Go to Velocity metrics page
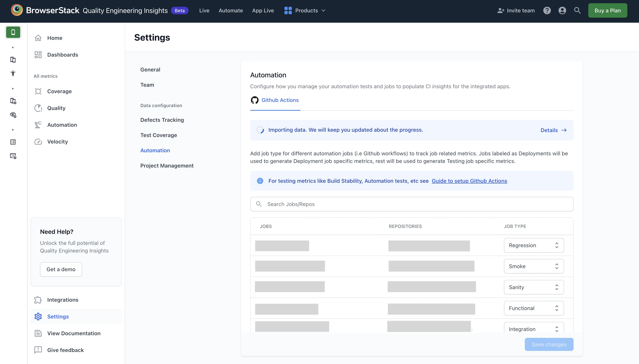 tap(58, 141)
